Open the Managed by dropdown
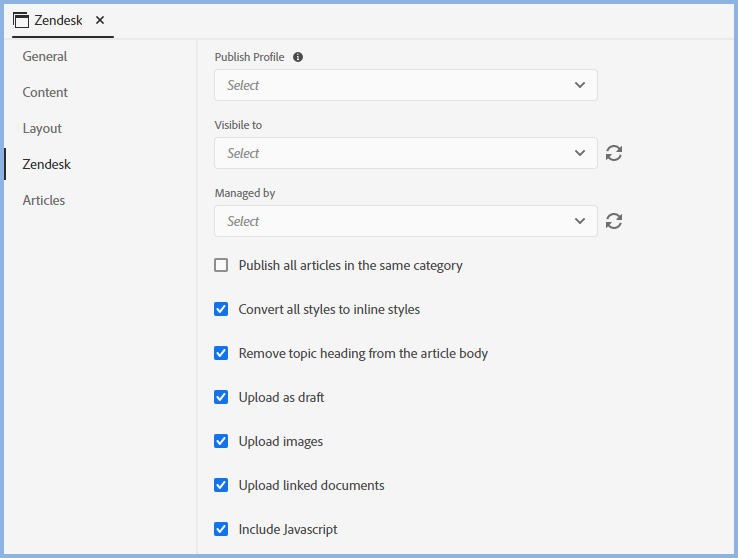The image size is (738, 558). (x=405, y=221)
